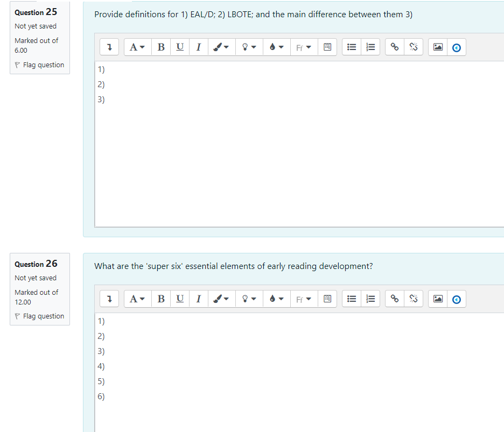Screen dimensions: 504x432
Task: Toggle the expanded toolbar for Question 26
Action: (109, 299)
